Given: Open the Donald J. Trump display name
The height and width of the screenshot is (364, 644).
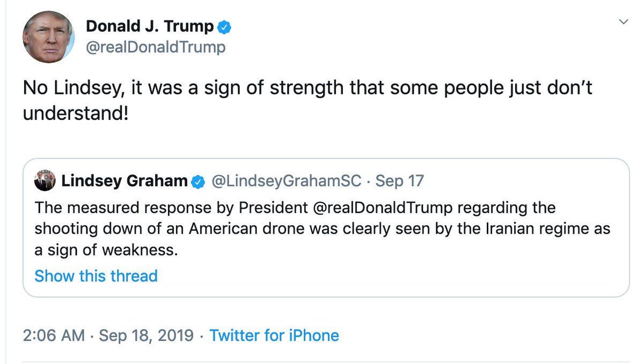Looking at the screenshot, I should [150, 26].
